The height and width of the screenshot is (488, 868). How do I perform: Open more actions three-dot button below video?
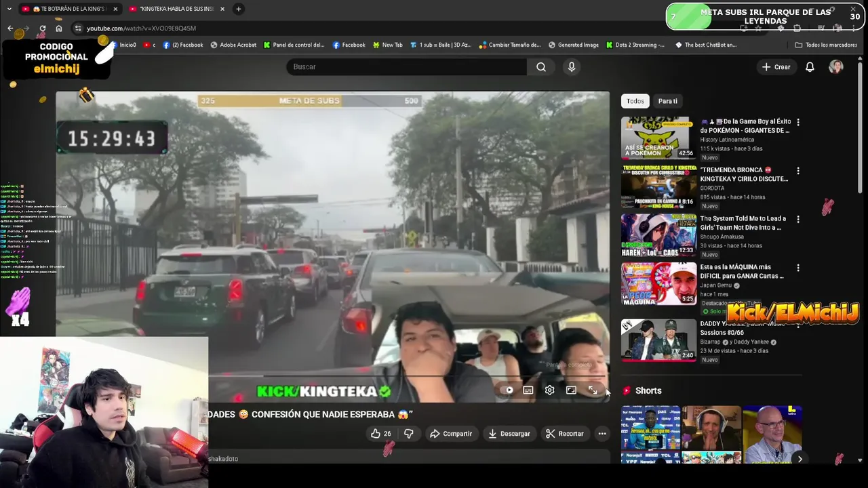pos(602,434)
